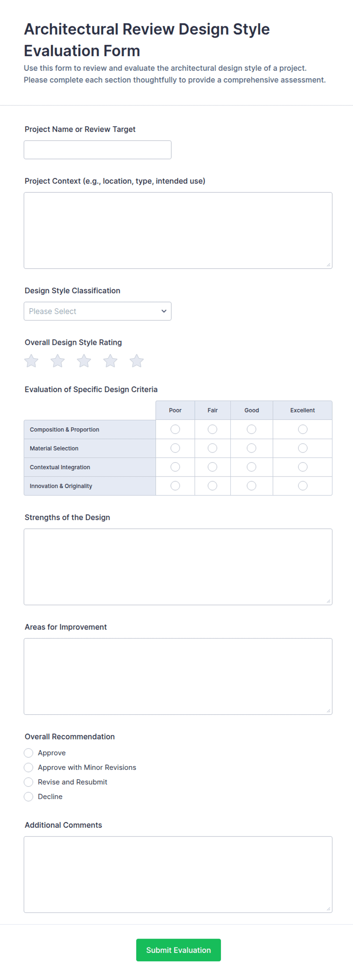Click into Project Context text area
The height and width of the screenshot is (980, 353).
178,231
